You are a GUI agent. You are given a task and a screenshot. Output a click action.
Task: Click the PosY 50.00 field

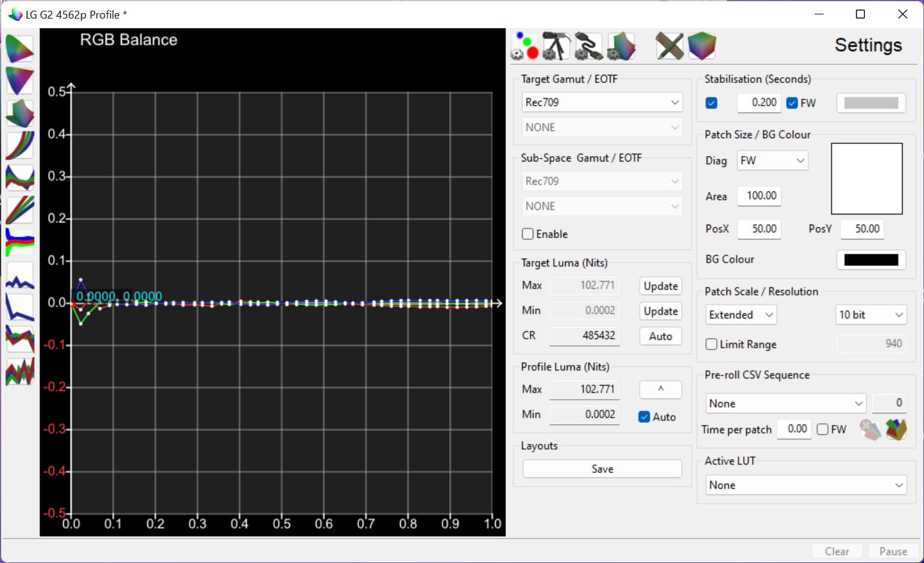(862, 228)
